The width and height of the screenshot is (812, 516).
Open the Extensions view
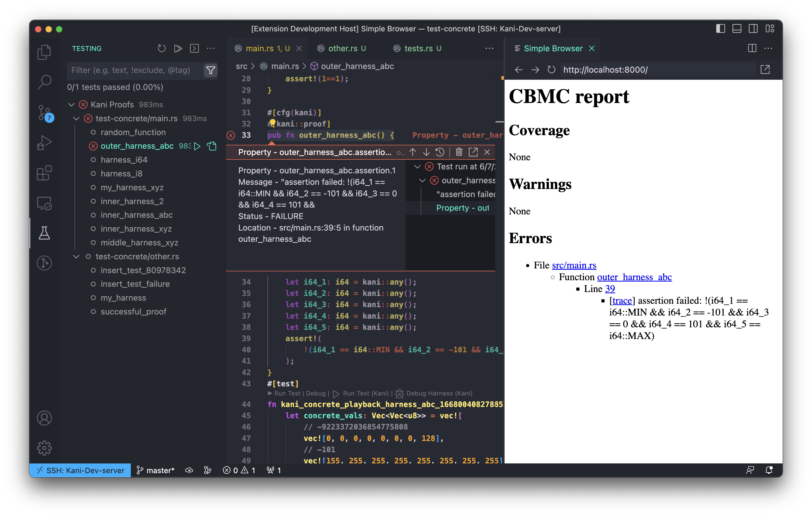tap(44, 173)
